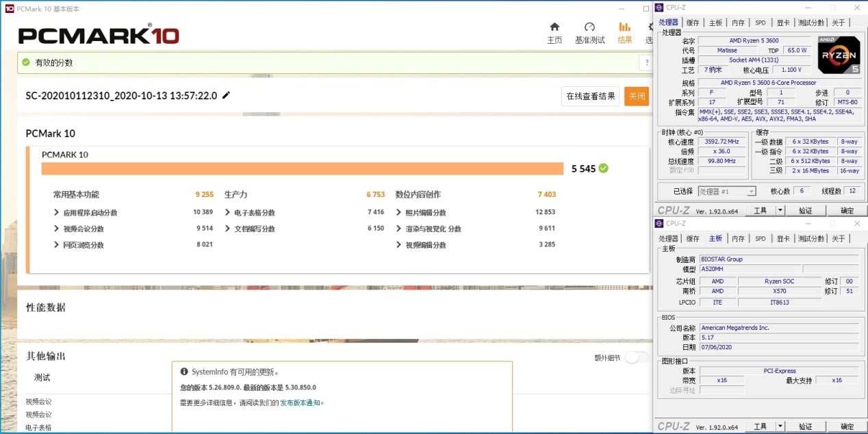The height and width of the screenshot is (434, 868).
Task: Expand the 电子表格分数 row
Action: coord(227,212)
